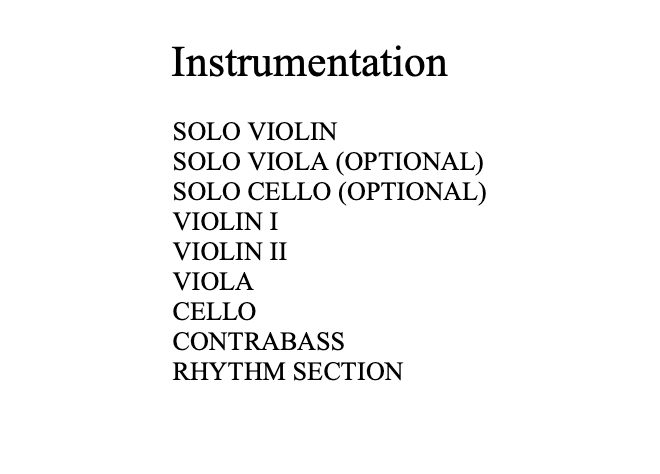Select the CONTRABASS line

click(258, 341)
